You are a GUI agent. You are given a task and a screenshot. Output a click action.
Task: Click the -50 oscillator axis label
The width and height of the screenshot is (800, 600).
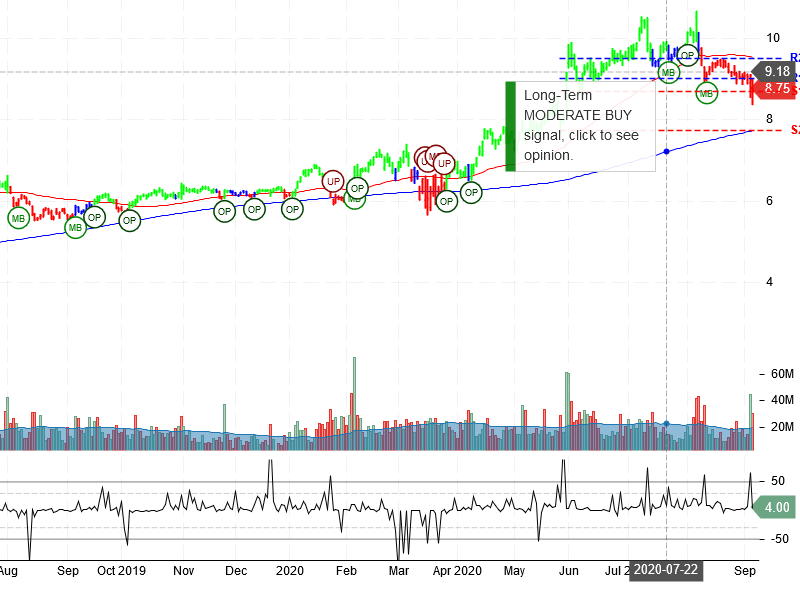[780, 539]
